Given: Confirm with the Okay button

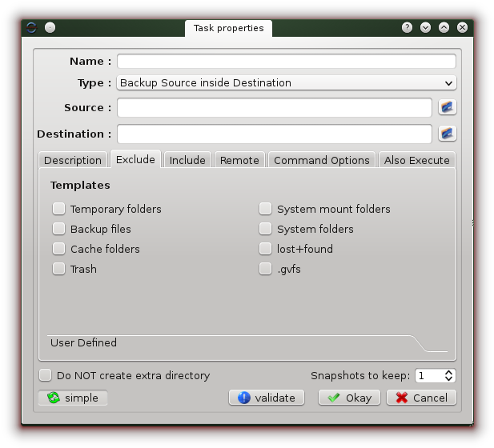Looking at the screenshot, I should pyautogui.click(x=349, y=398).
